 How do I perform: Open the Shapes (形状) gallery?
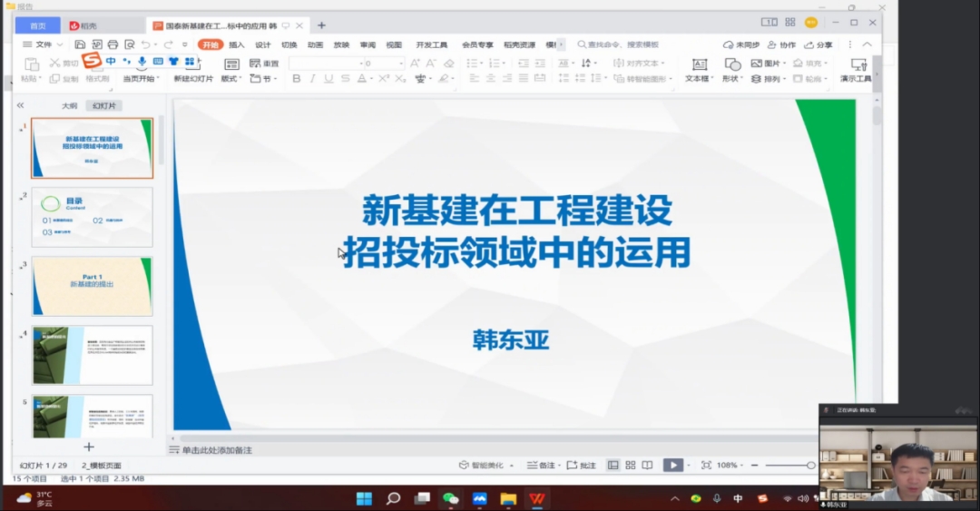click(x=732, y=69)
